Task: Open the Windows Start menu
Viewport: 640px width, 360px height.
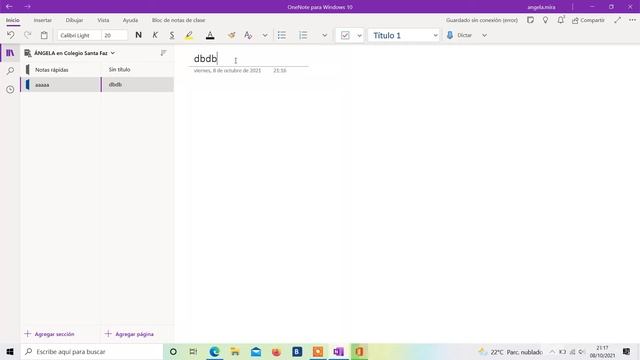Action: tap(10, 351)
